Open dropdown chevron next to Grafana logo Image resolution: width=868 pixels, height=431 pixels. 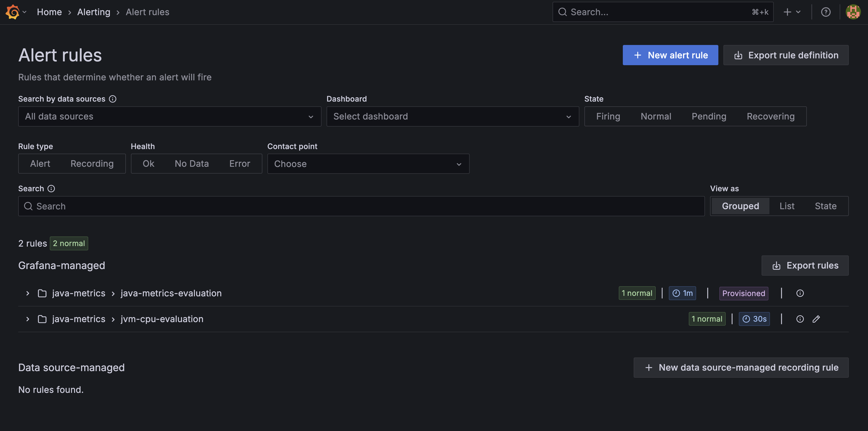pos(24,12)
